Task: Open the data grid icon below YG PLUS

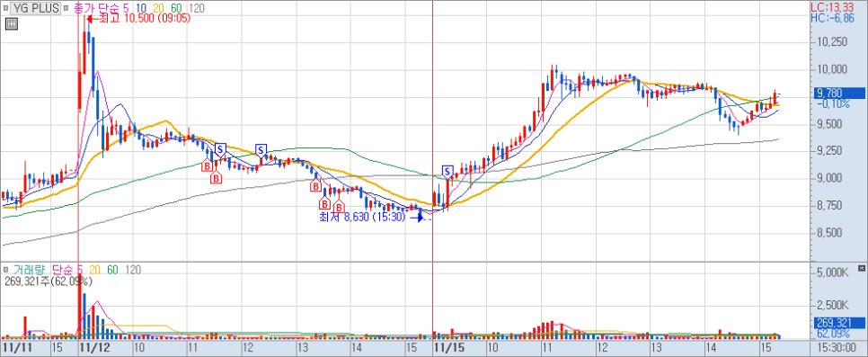Action: pyautogui.click(x=11, y=24)
